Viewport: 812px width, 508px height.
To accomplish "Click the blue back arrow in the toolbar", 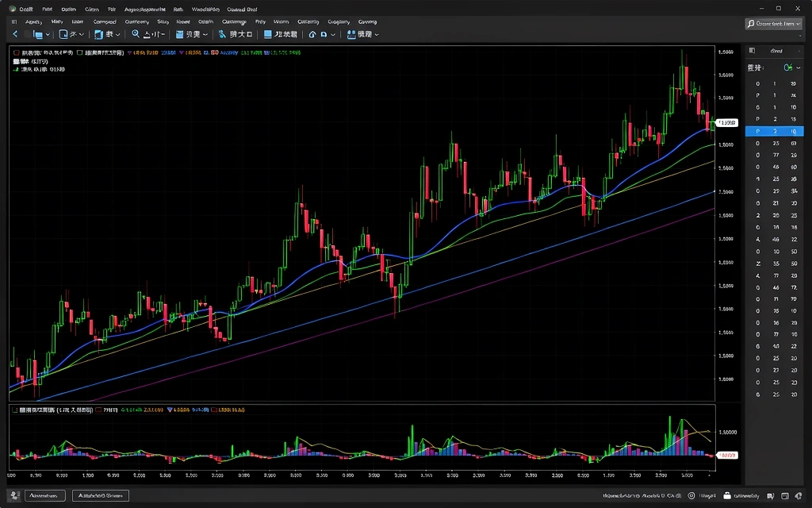I will 14,35.
